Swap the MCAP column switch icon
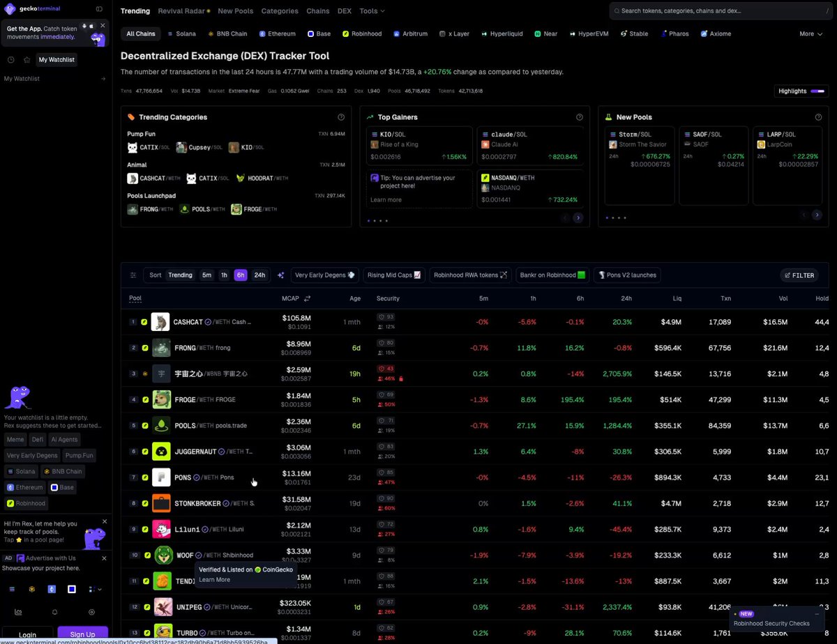 (x=307, y=298)
